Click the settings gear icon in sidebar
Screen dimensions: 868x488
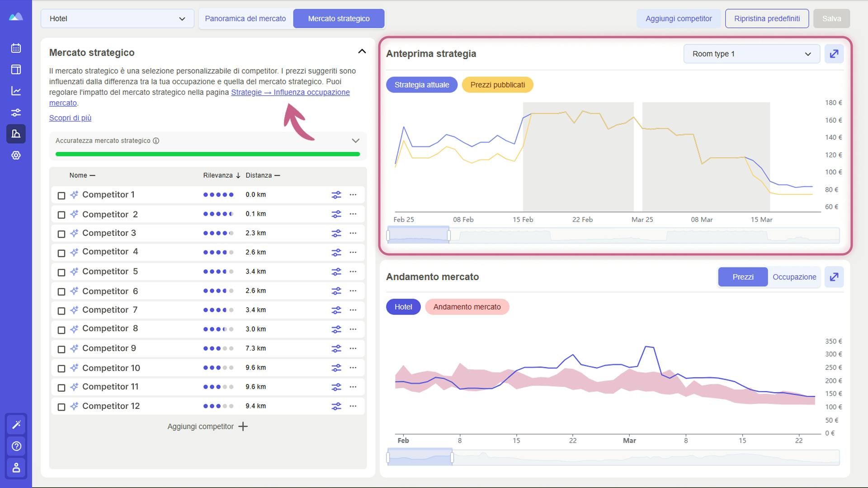[16, 155]
